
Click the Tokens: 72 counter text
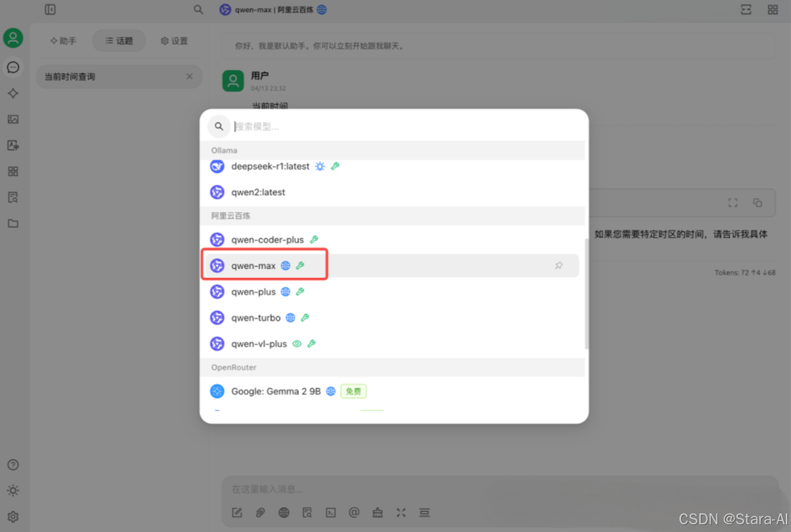point(745,273)
